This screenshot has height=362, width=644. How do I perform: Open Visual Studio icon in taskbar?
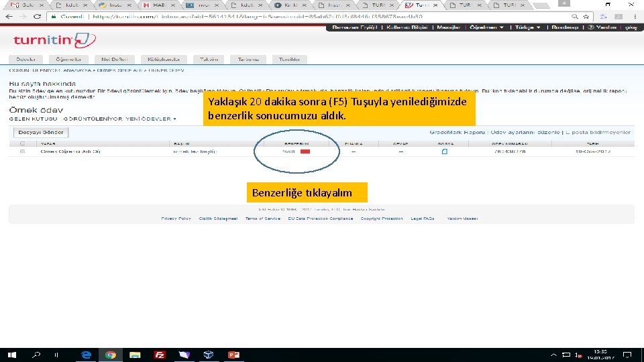coord(184,355)
